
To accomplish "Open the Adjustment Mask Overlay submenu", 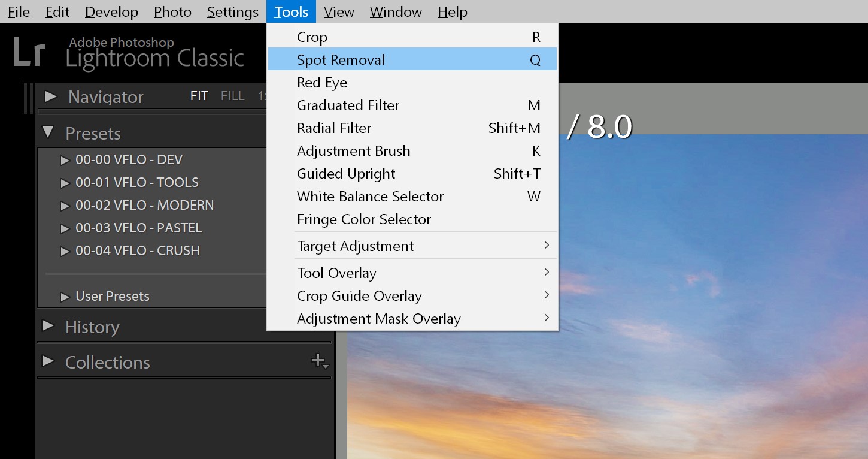I will [378, 318].
